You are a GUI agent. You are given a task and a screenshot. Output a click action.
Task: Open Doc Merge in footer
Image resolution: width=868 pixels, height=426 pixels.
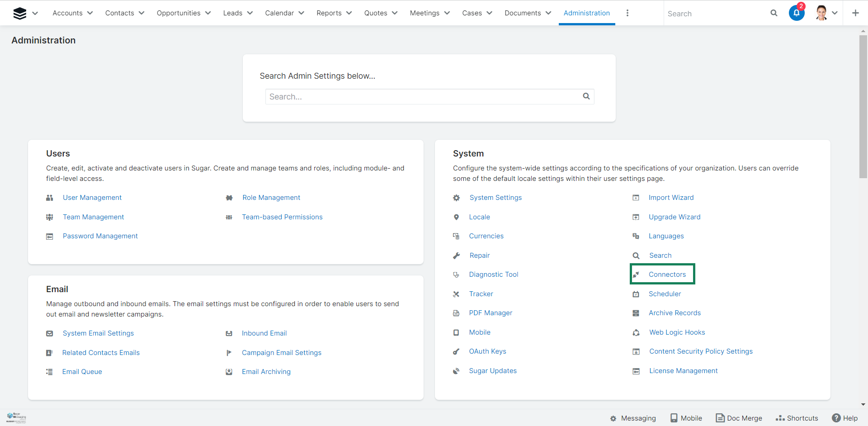pyautogui.click(x=739, y=418)
